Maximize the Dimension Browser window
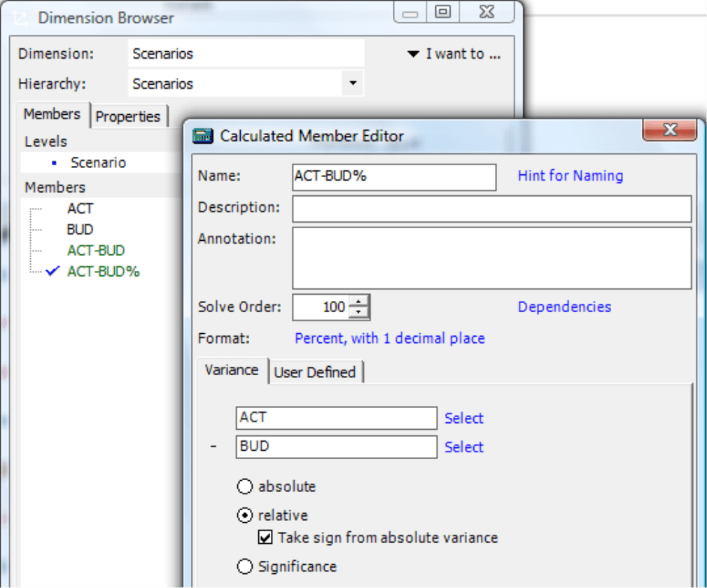Screen dimensions: 707x588 (x=443, y=12)
